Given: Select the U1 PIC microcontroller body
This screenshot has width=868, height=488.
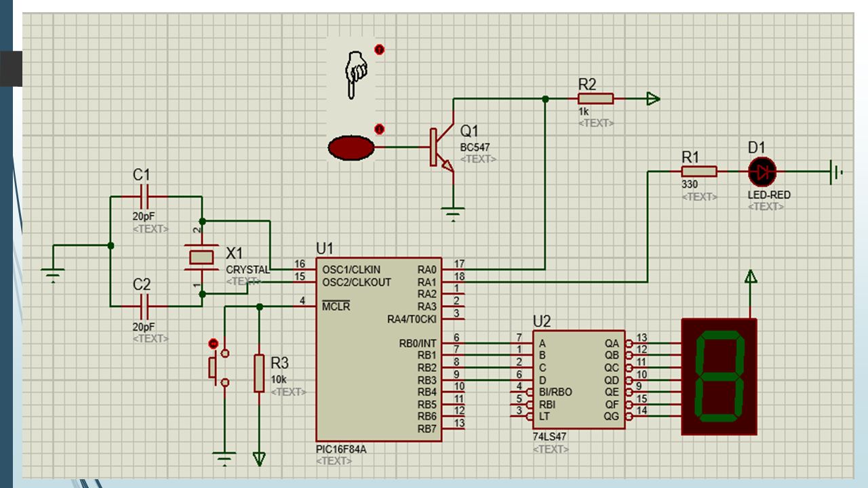Looking at the screenshot, I should 378,348.
